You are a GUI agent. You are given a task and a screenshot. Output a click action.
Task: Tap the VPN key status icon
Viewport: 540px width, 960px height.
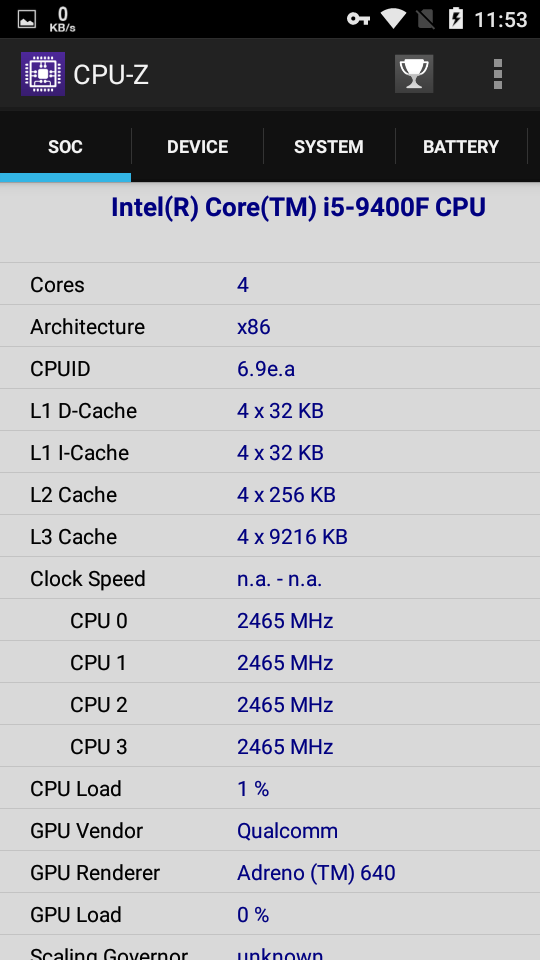point(358,19)
